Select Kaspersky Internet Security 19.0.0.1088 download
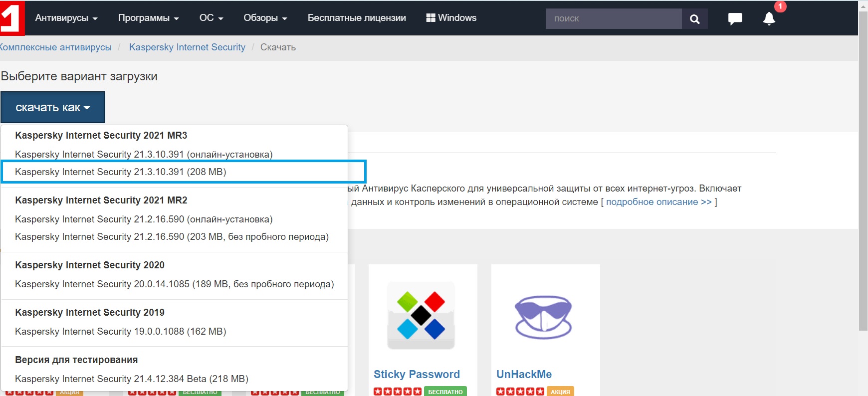The height and width of the screenshot is (396, 868). [x=121, y=332]
